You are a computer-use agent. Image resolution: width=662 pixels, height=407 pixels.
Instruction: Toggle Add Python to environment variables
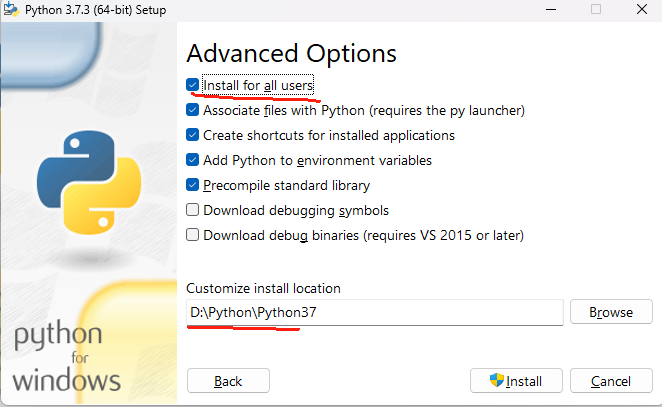point(193,160)
